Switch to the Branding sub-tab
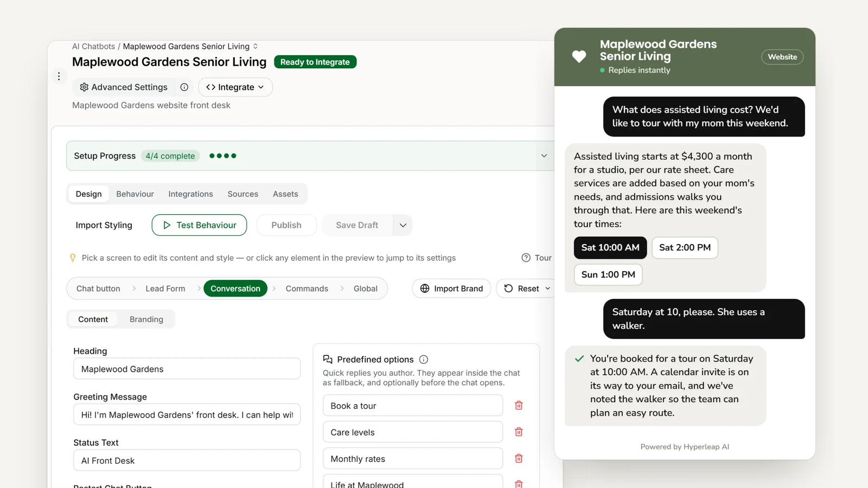This screenshot has height=488, width=868. pyautogui.click(x=146, y=319)
